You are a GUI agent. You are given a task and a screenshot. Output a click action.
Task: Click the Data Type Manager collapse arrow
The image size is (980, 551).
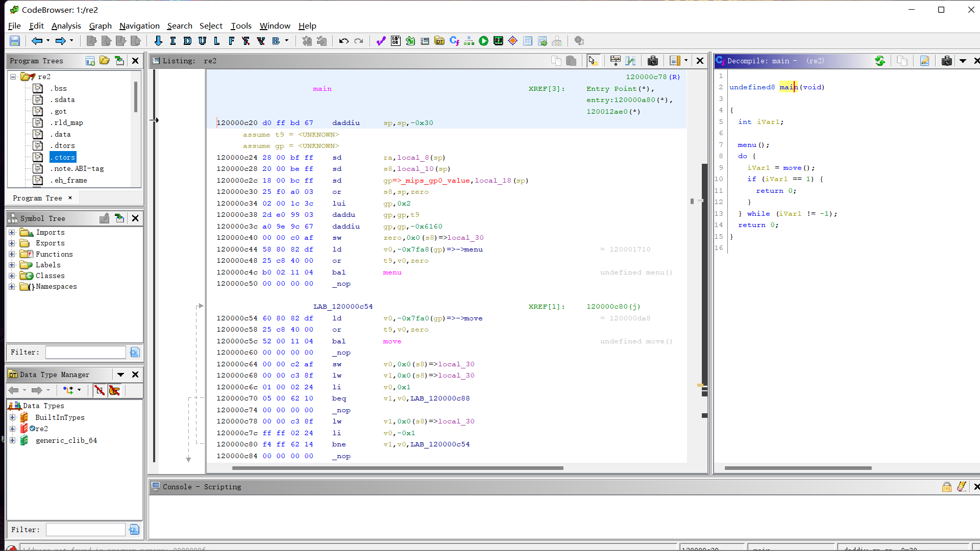click(x=120, y=375)
